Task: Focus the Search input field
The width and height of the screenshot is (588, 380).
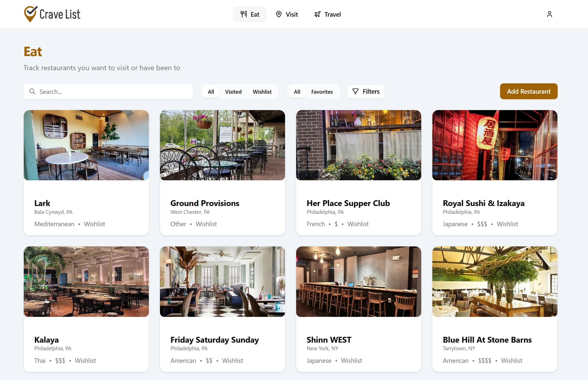Action: pyautogui.click(x=108, y=91)
